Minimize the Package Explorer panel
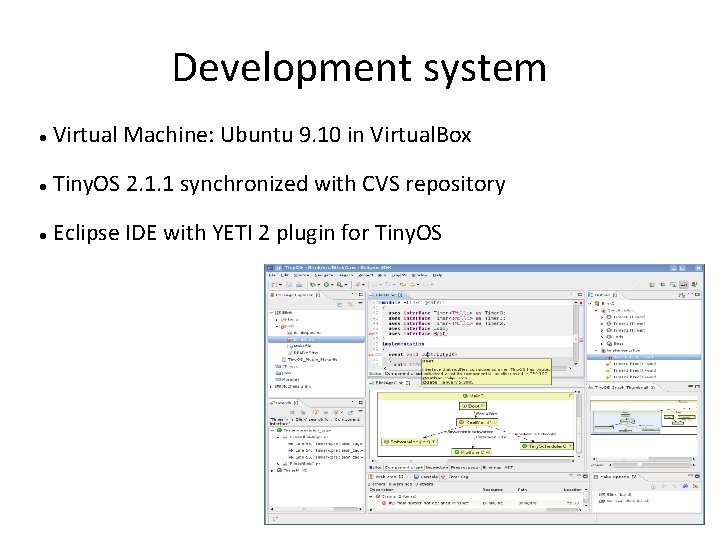The image size is (720, 540). point(354,295)
